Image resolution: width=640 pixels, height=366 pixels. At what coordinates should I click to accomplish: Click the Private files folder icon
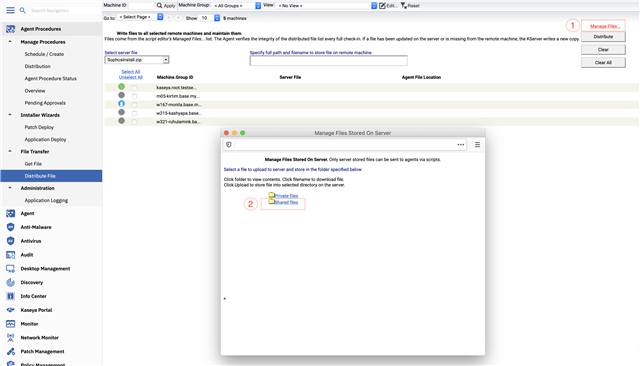(271, 195)
